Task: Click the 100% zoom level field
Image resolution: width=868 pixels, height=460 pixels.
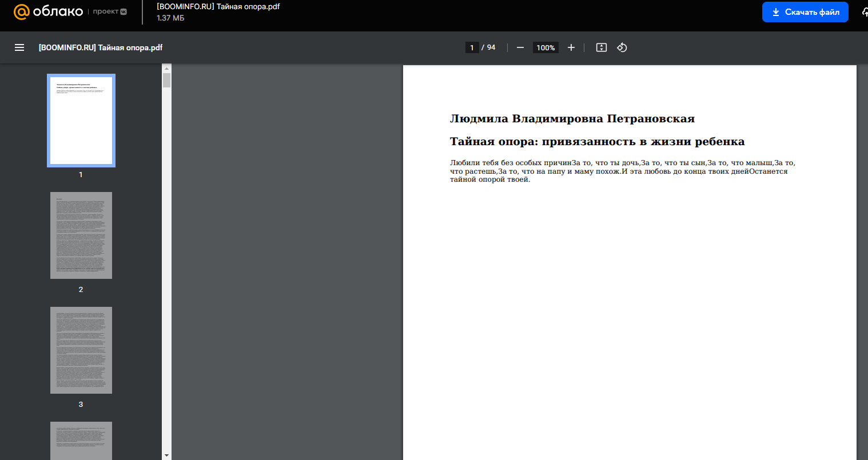Action: pyautogui.click(x=546, y=47)
